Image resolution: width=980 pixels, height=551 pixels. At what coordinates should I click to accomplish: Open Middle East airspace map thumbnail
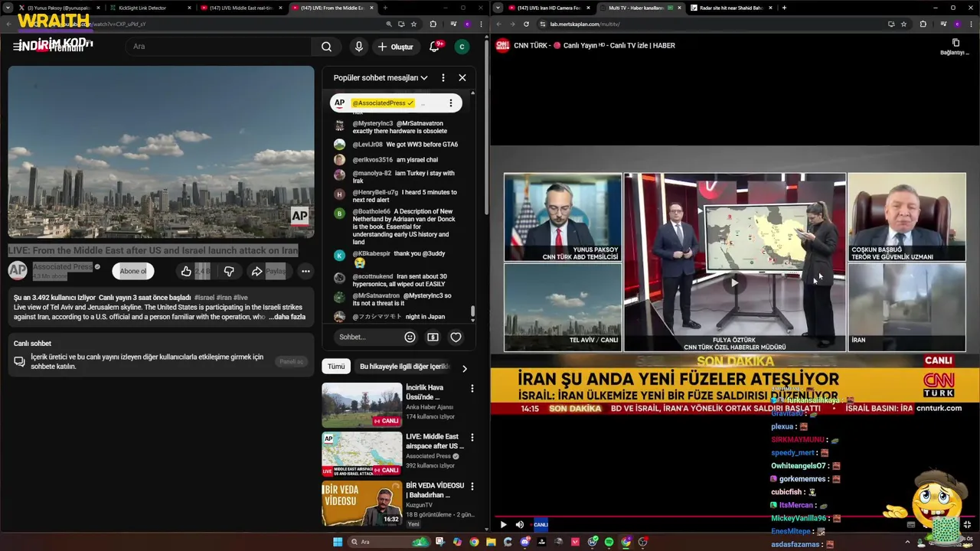coord(361,454)
